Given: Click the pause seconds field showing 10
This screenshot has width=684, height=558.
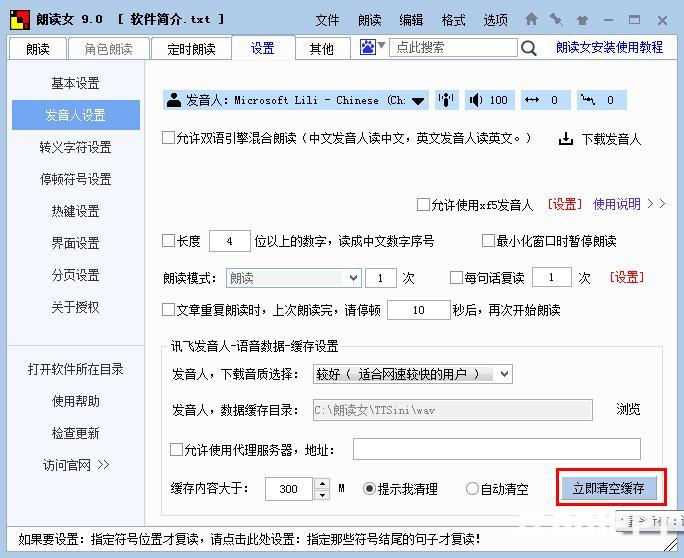Looking at the screenshot, I should pos(419,310).
